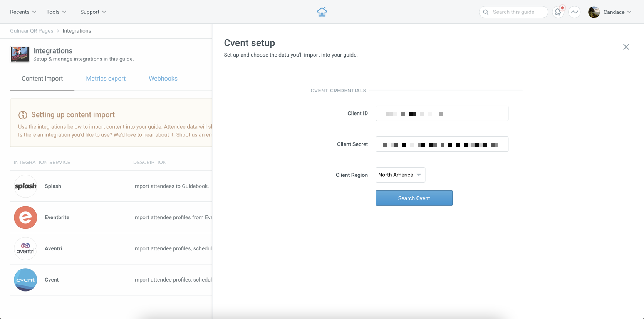Click the info icon in content import notice
This screenshot has height=319, width=644.
point(23,115)
